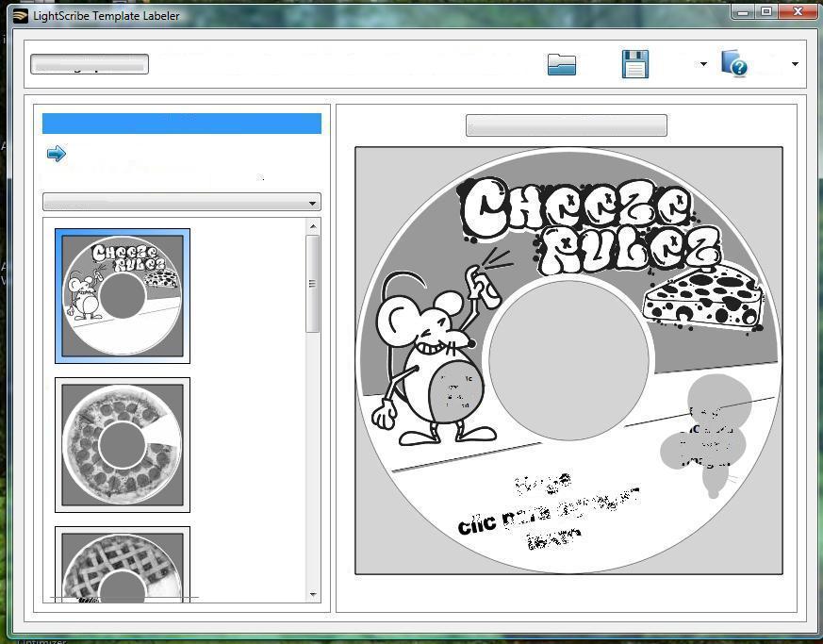Screen dimensions: 823x644
Task: Open the template category combo box
Action: (x=182, y=203)
